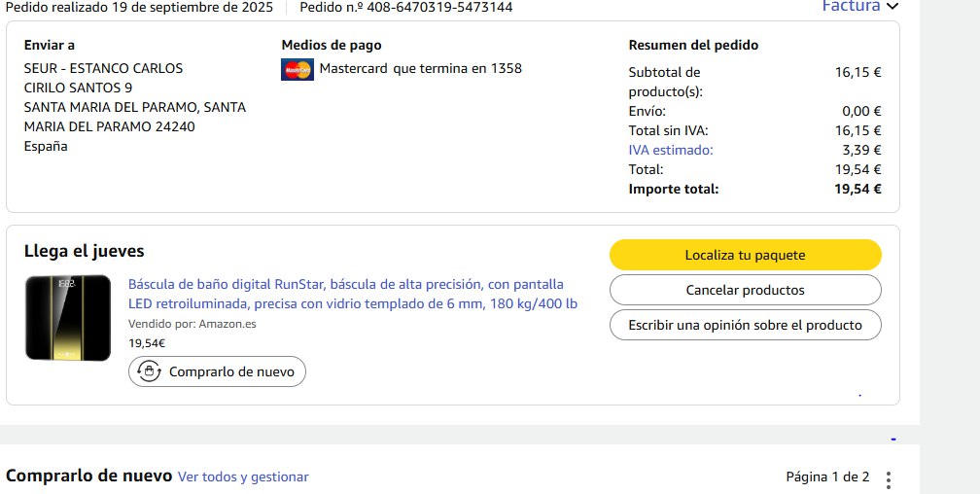The width and height of the screenshot is (980, 494).
Task: Click the Mastercard logo icon
Action: (x=297, y=69)
